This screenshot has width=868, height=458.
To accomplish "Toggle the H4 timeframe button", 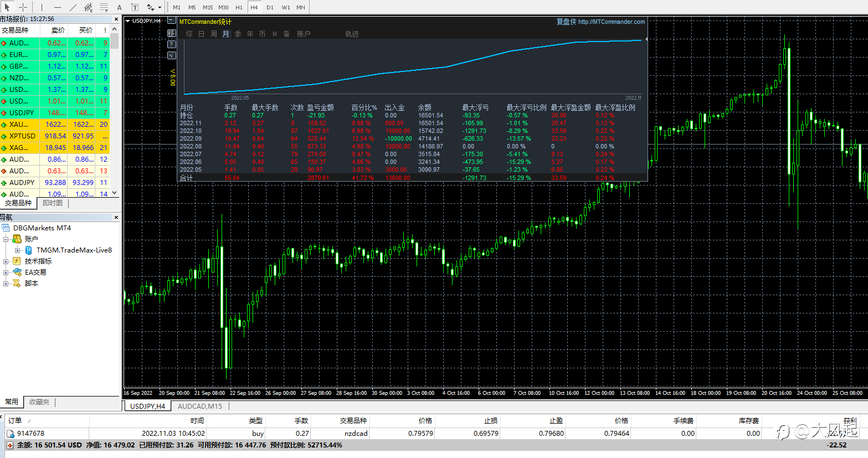I will pos(254,7).
